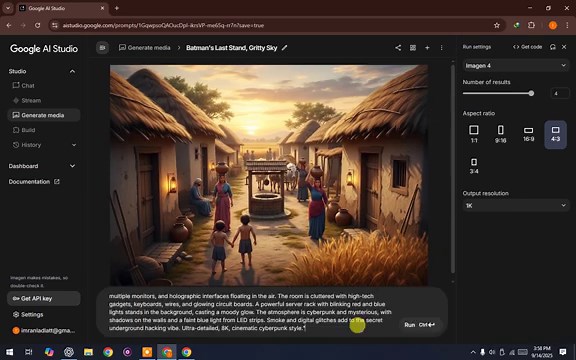576x360 pixels.
Task: Open the Documentation external link
Action: pos(34,181)
